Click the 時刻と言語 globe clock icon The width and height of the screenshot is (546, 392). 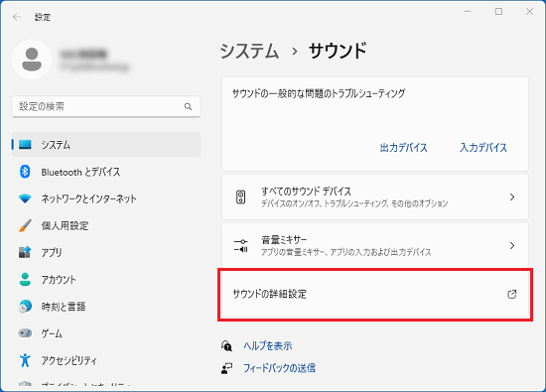[25, 307]
